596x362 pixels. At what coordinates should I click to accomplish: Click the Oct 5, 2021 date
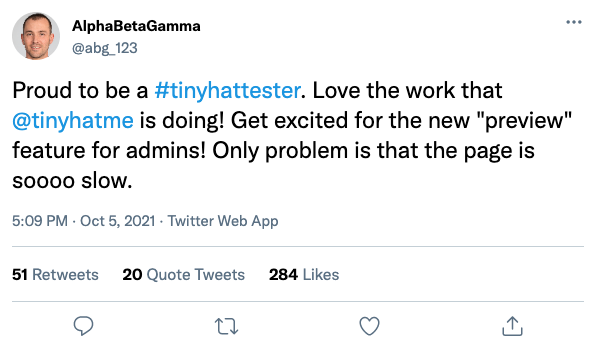click(x=117, y=221)
